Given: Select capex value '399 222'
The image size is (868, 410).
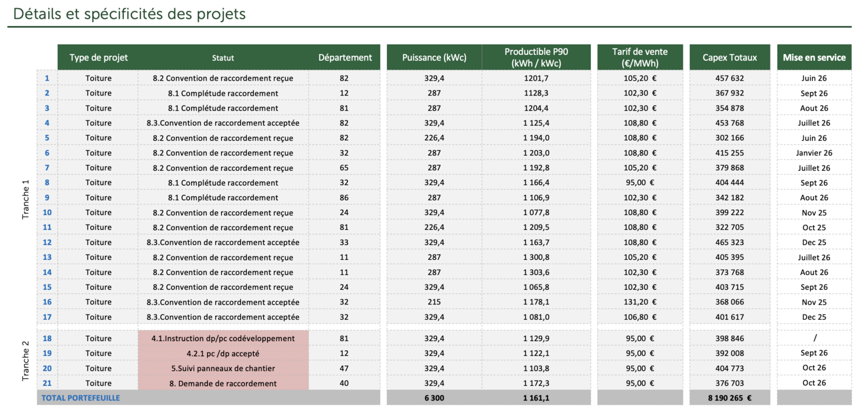Looking at the screenshot, I should (x=729, y=212).
